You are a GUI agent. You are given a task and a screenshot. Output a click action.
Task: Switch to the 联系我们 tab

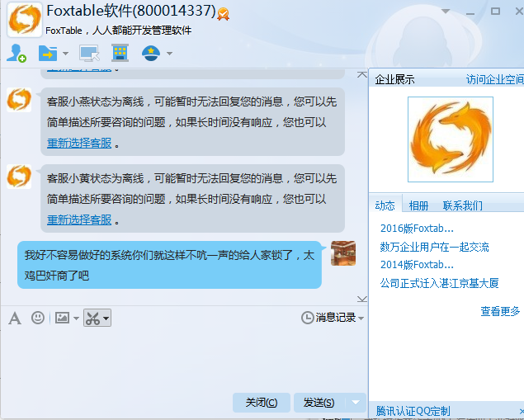point(462,205)
